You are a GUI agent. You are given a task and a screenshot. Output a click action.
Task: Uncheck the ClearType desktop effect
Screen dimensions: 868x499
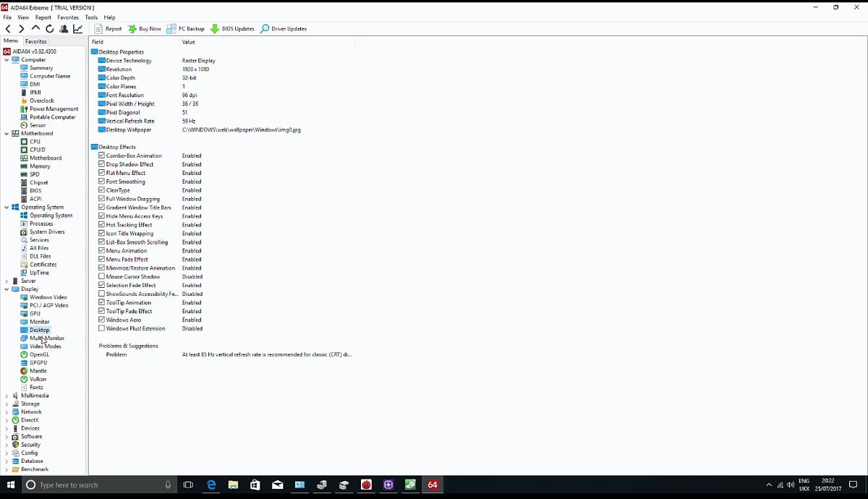101,189
